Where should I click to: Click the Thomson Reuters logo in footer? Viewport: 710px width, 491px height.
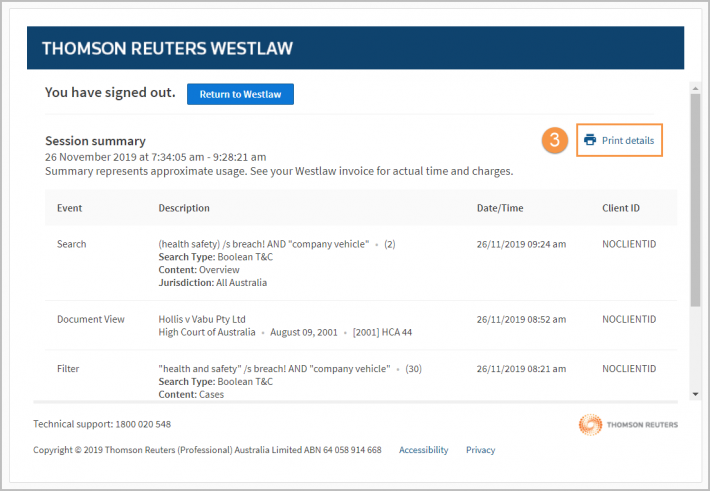[x=628, y=425]
